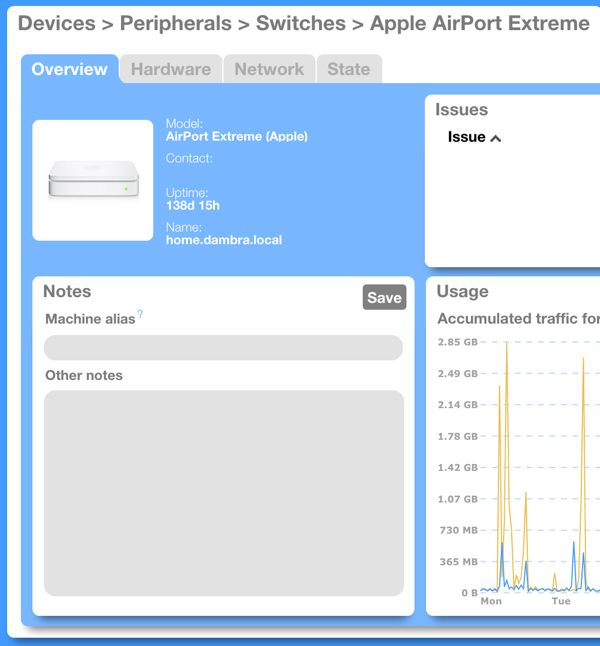Click the Tue label on the usage chart
600x646 pixels.
pyautogui.click(x=561, y=601)
